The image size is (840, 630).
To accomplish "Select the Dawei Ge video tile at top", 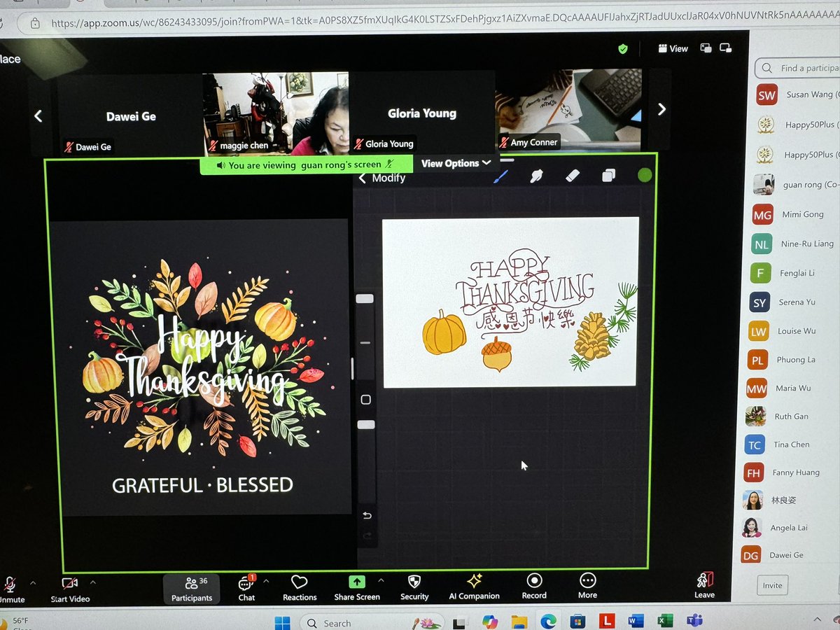I will (x=131, y=116).
